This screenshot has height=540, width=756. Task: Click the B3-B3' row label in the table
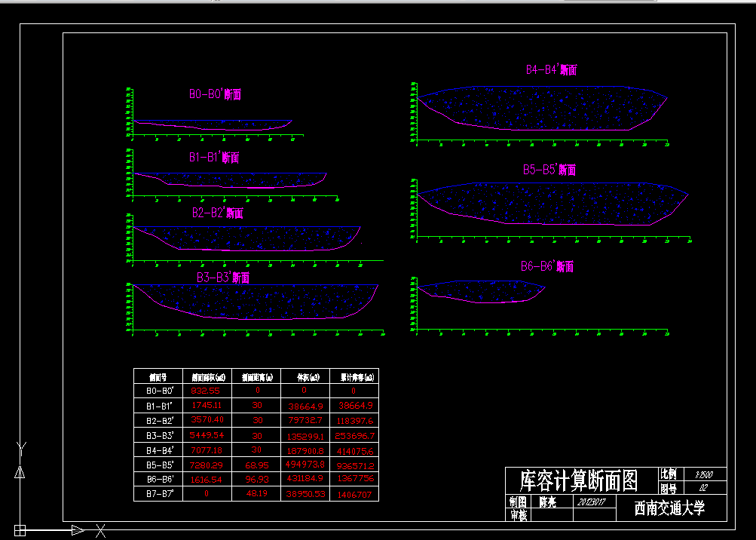(160, 435)
